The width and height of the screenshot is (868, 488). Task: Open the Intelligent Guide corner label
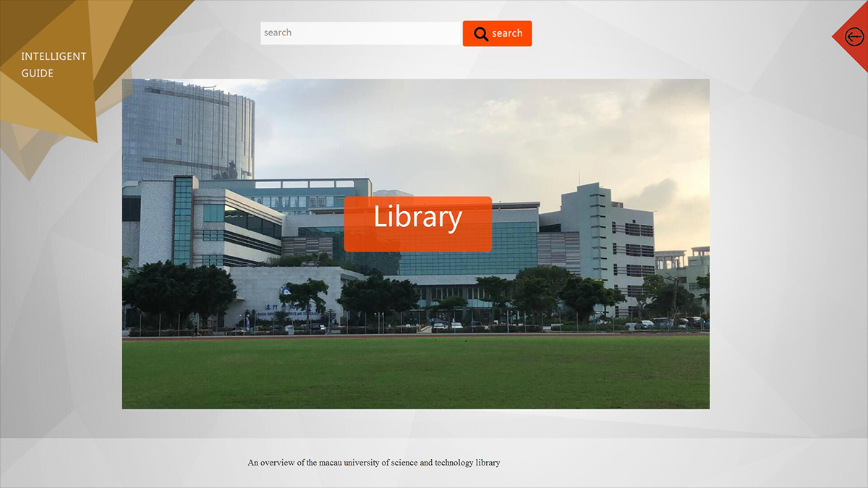[54, 64]
